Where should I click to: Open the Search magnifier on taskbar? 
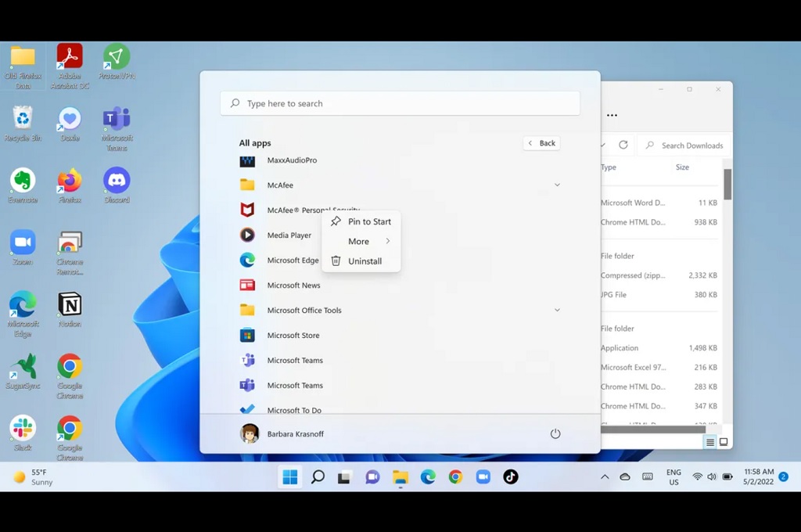318,476
